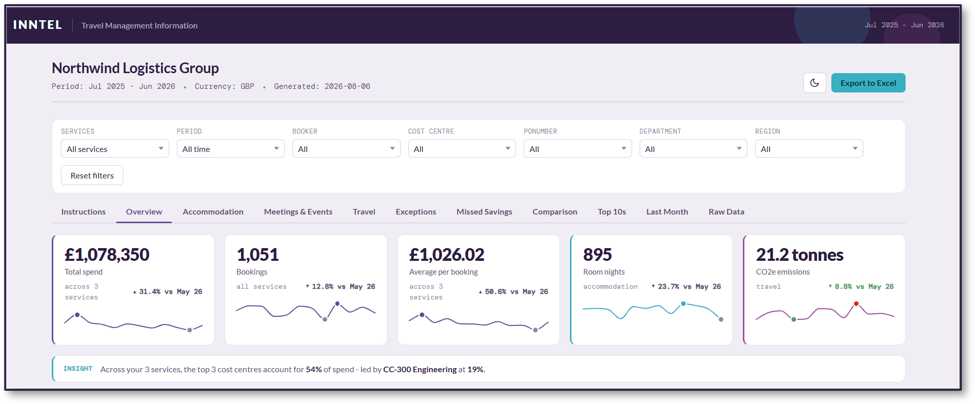
Task: Open the PO Number dropdown
Action: [578, 149]
